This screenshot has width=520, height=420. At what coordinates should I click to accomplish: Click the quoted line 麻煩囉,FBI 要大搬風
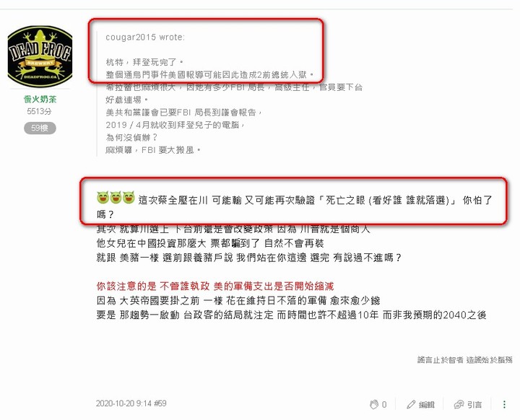pyautogui.click(x=153, y=150)
